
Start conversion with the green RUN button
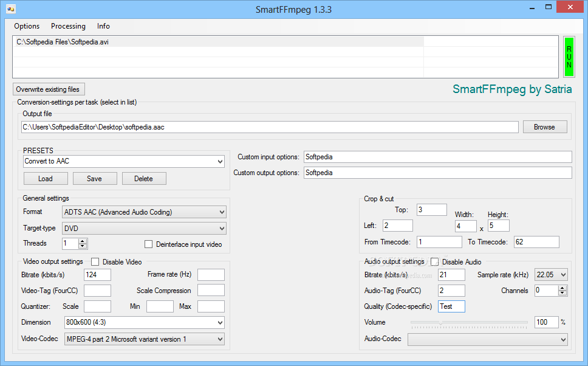569,57
